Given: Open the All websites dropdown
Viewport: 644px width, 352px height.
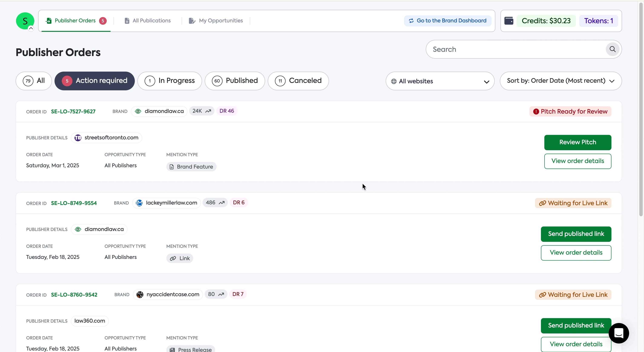Looking at the screenshot, I should [x=440, y=81].
